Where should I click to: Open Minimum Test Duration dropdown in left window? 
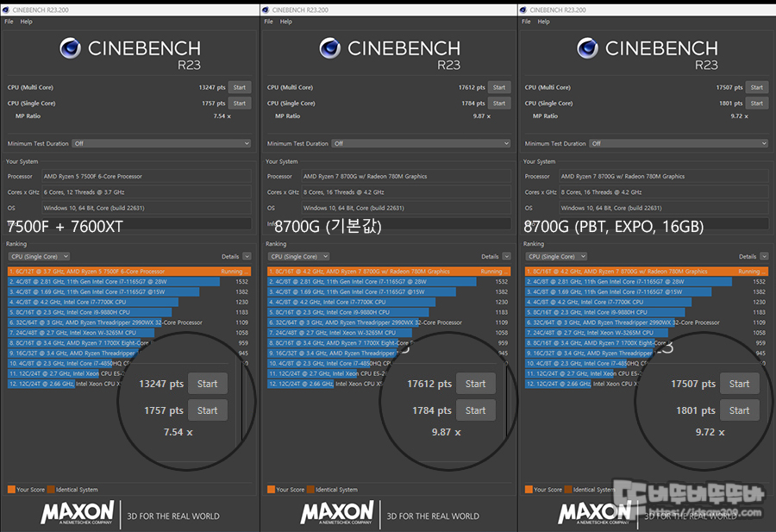[x=161, y=143]
